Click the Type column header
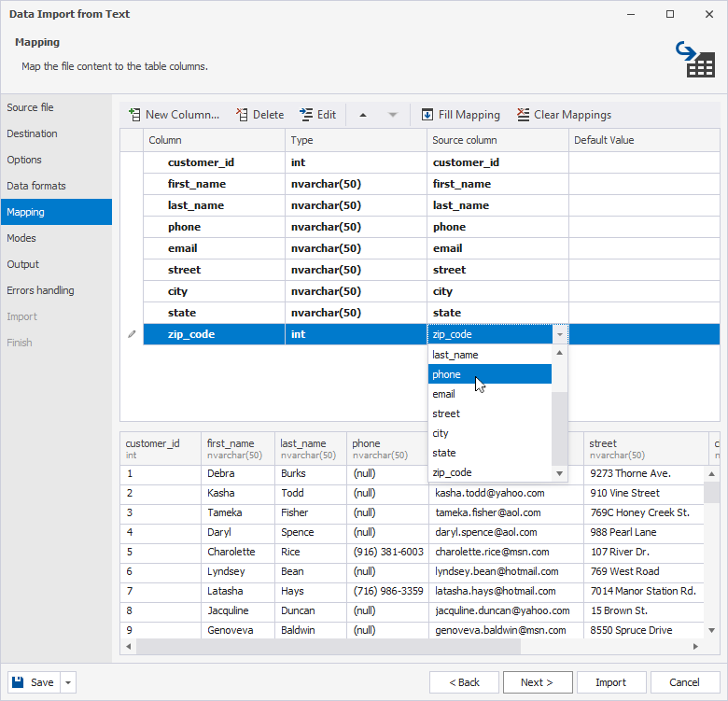The image size is (728, 701). click(x=357, y=140)
